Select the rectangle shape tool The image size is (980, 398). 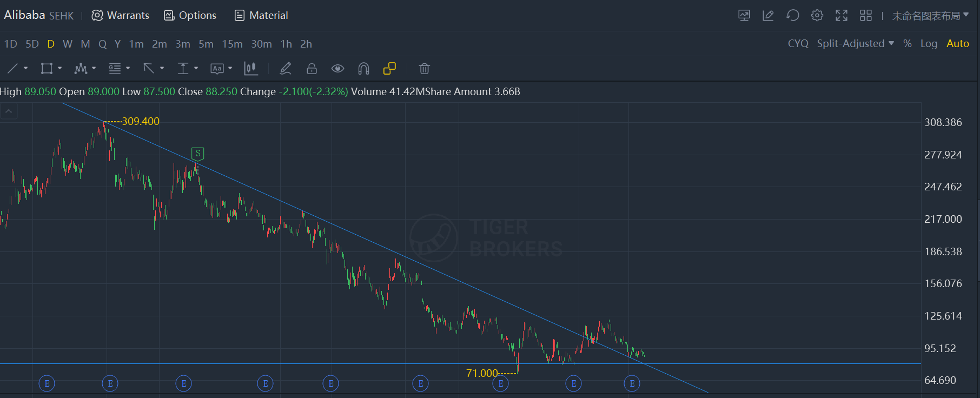[47, 69]
